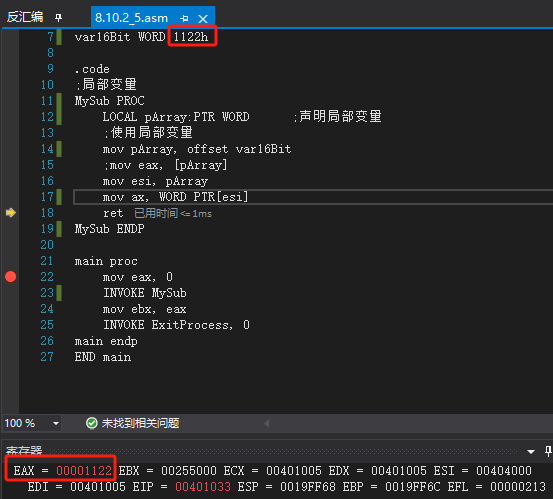Click the 'END main' line
This screenshot has height=499, width=553.
(x=103, y=357)
